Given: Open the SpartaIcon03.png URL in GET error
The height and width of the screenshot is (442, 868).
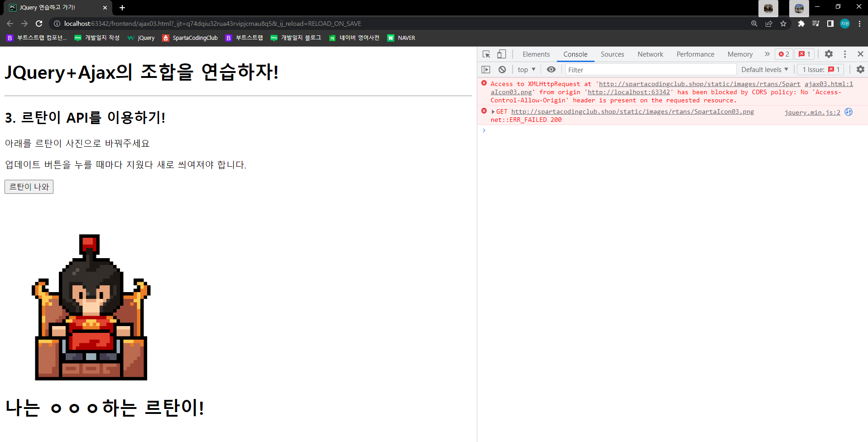Looking at the screenshot, I should pyautogui.click(x=633, y=111).
